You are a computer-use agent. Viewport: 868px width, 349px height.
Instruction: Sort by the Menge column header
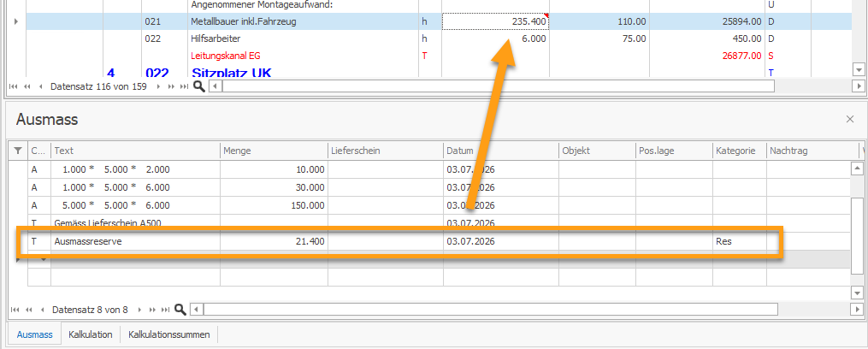point(274,151)
